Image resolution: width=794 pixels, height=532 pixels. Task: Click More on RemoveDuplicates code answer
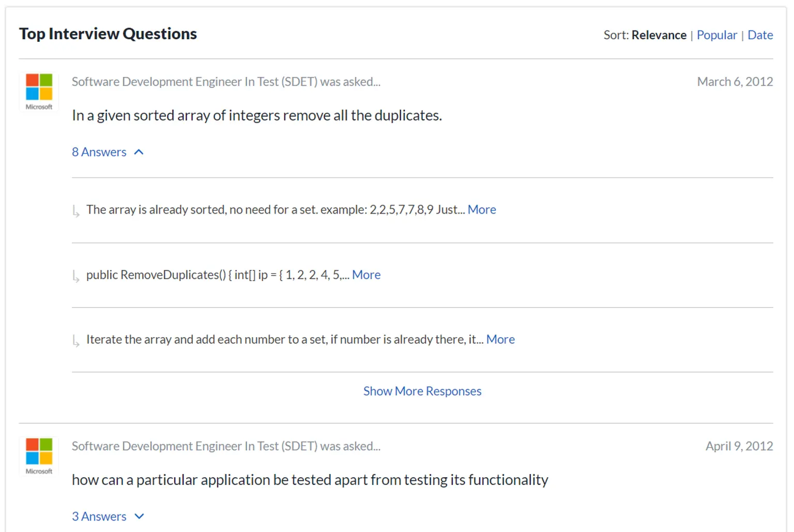pos(367,275)
